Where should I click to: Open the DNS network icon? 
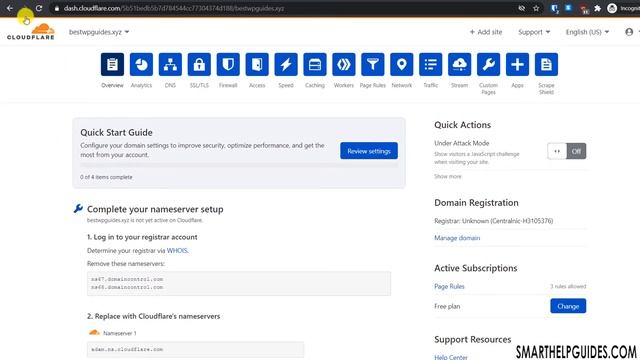click(170, 64)
